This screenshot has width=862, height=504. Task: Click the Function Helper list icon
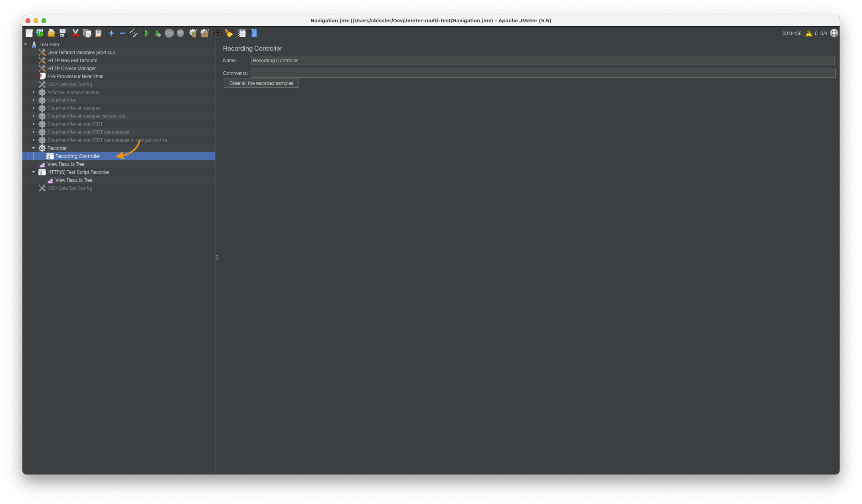(x=242, y=33)
